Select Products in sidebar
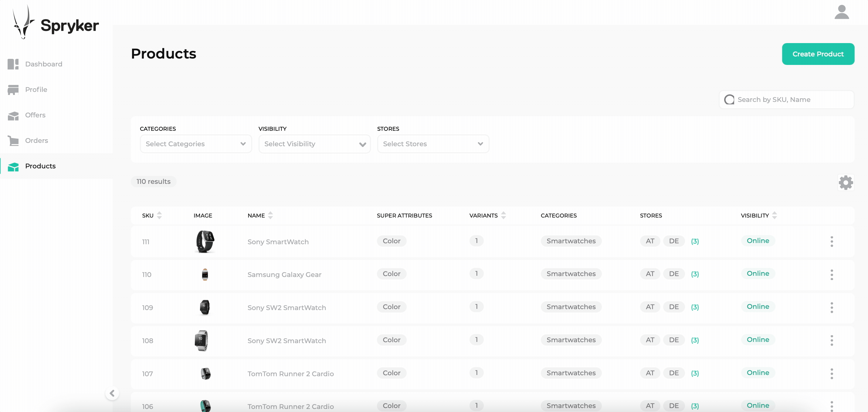Image resolution: width=868 pixels, height=412 pixels. pos(56,166)
